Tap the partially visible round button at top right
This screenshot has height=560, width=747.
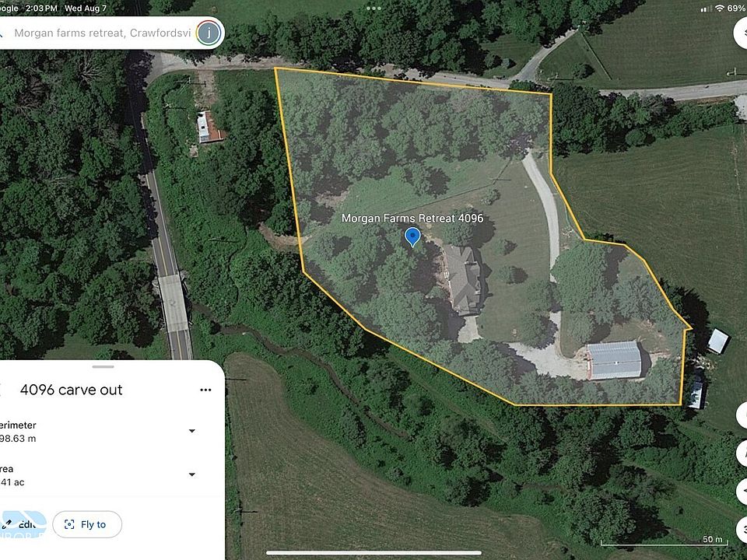740,33
